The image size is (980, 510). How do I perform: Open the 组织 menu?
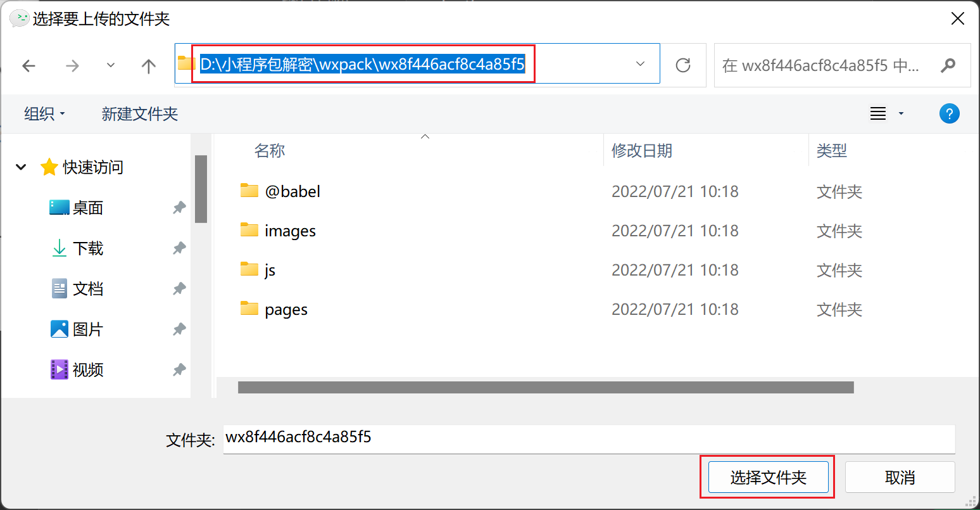(x=44, y=114)
